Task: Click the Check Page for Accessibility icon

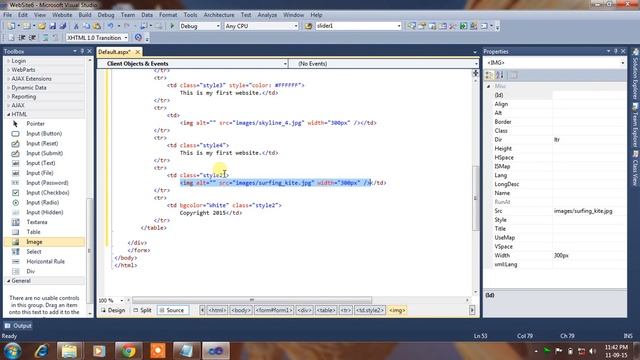Action: click(x=138, y=38)
